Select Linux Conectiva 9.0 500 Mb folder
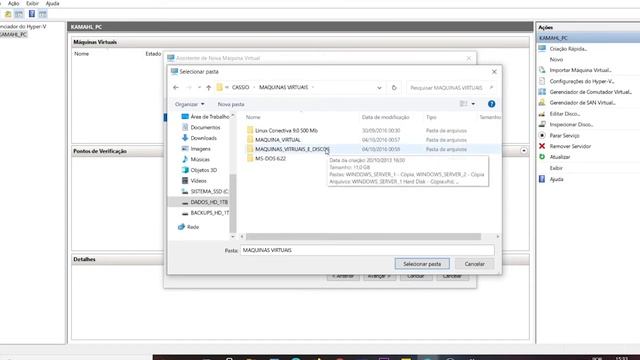This screenshot has height=360, width=640. click(286, 131)
